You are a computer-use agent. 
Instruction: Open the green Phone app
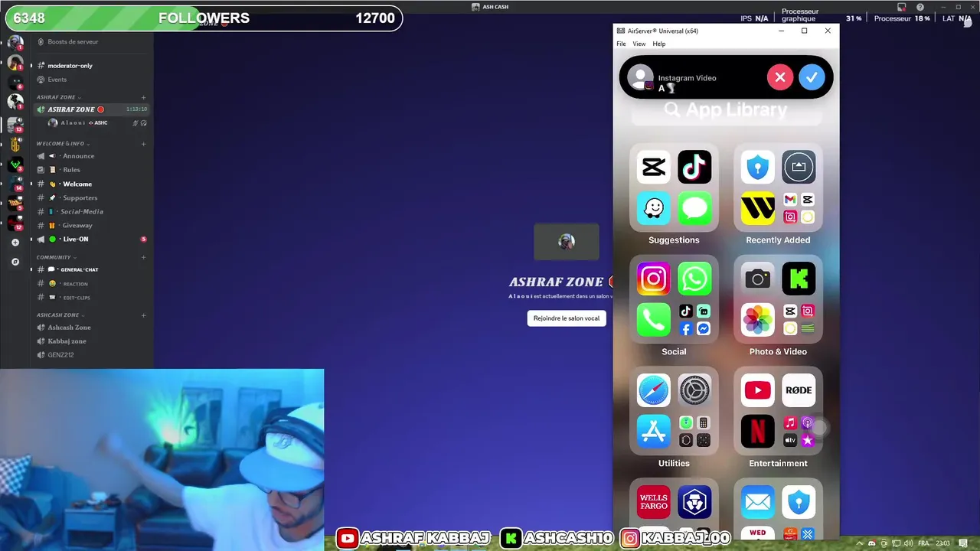(x=653, y=320)
